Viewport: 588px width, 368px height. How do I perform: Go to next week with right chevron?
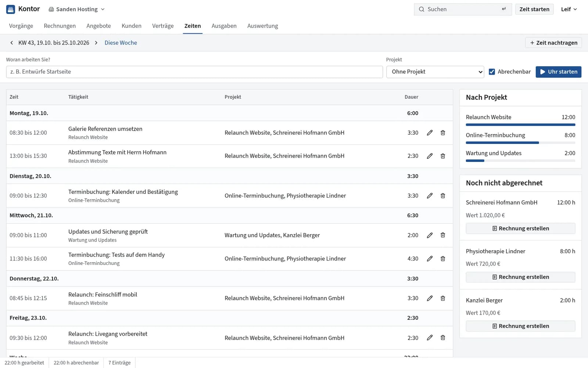(96, 43)
